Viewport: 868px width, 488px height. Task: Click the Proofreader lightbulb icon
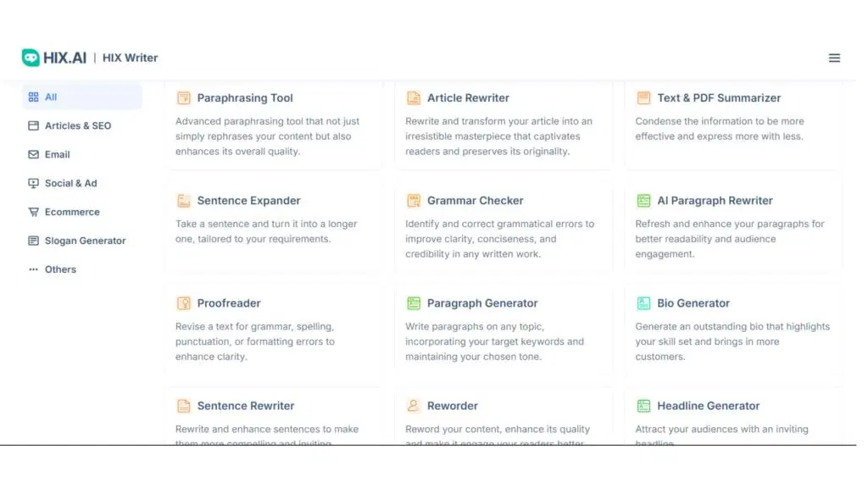click(183, 303)
